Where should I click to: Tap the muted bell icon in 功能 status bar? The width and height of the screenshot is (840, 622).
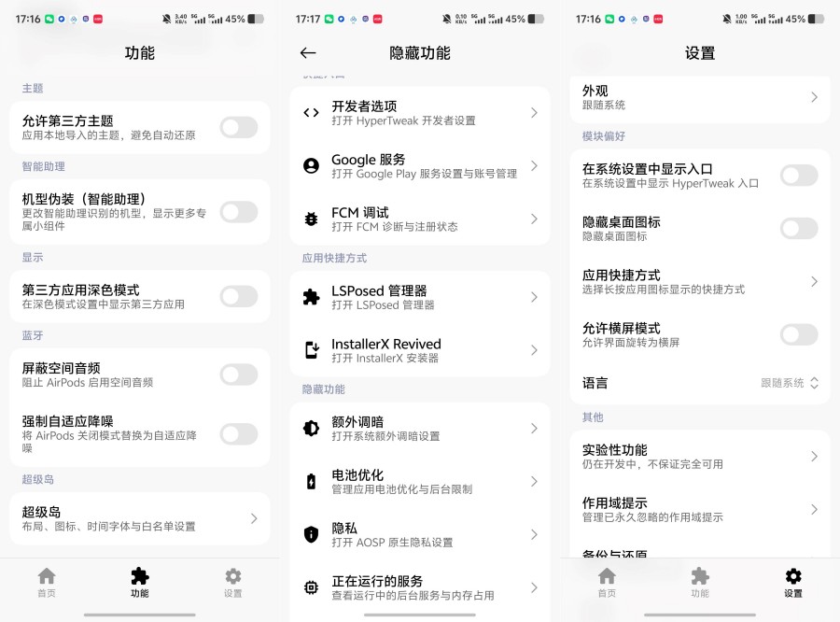(167, 19)
